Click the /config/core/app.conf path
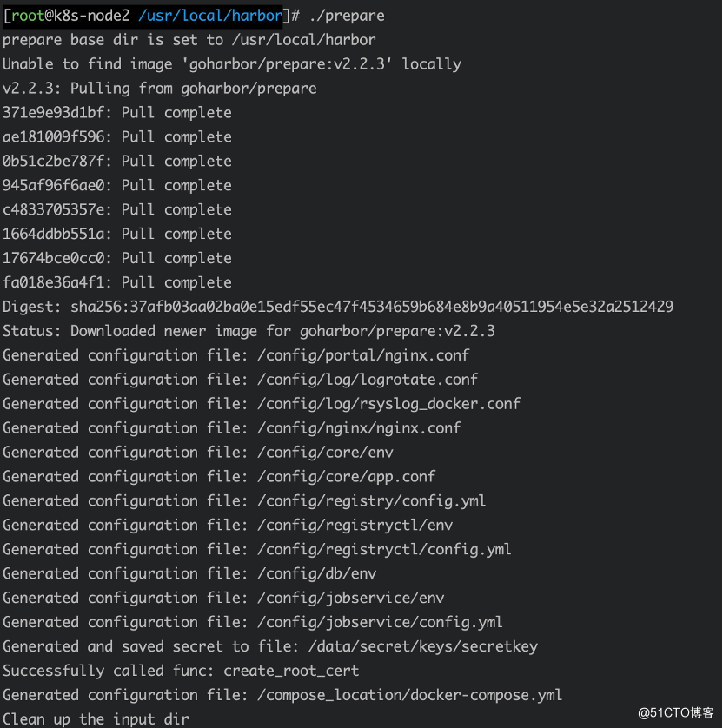Image resolution: width=723 pixels, height=728 pixels. pos(347,476)
